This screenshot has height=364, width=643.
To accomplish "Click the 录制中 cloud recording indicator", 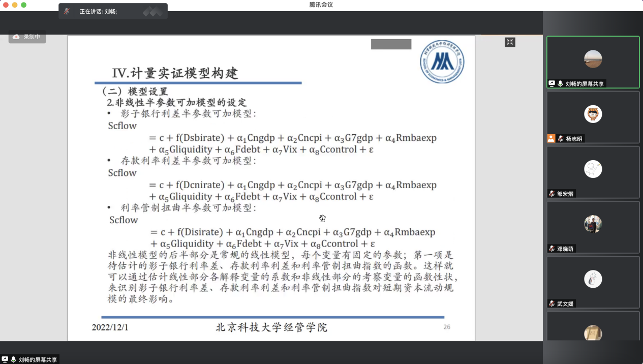I will tap(27, 37).
